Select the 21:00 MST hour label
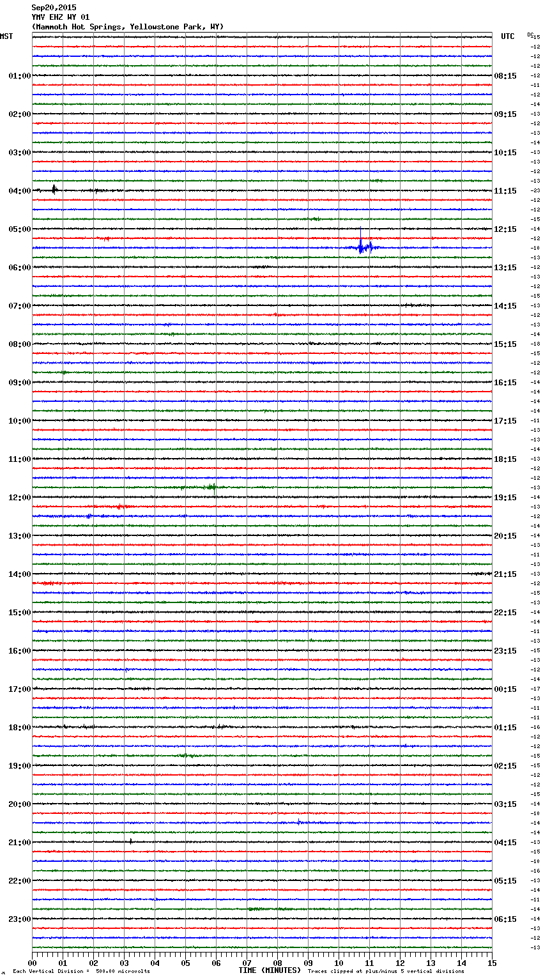The image size is (543, 980). pos(20,843)
